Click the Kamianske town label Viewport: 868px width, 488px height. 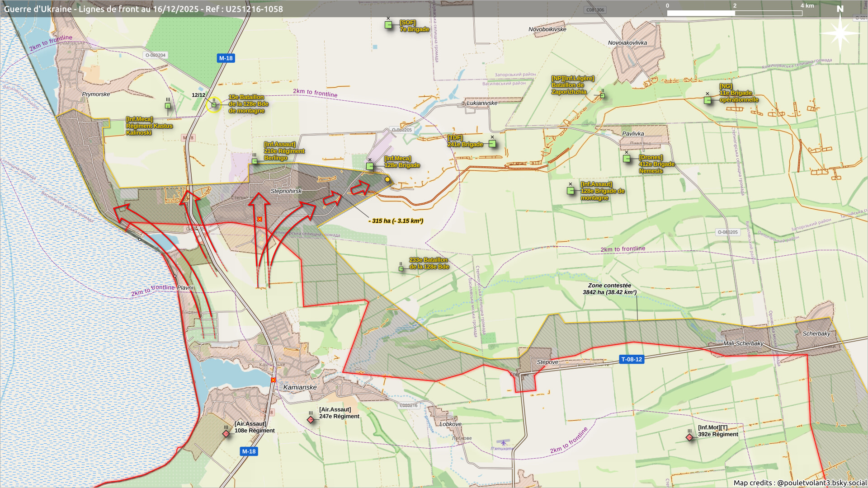click(300, 387)
